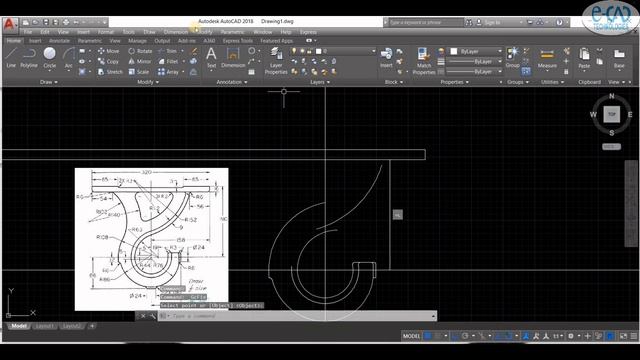Toggle ortho mode in status bar

[x=455, y=336]
